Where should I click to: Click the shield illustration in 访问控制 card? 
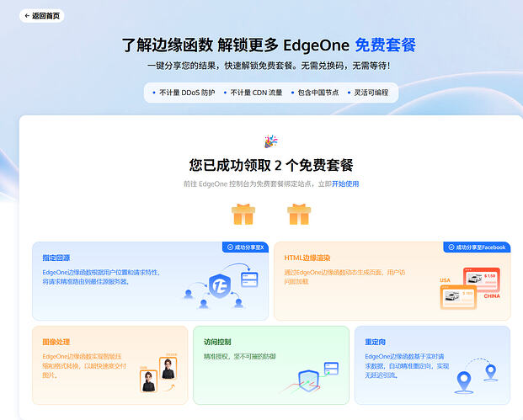pos(308,380)
